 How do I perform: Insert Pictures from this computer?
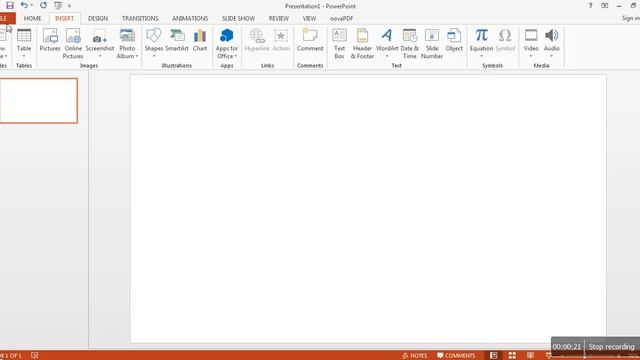point(50,40)
